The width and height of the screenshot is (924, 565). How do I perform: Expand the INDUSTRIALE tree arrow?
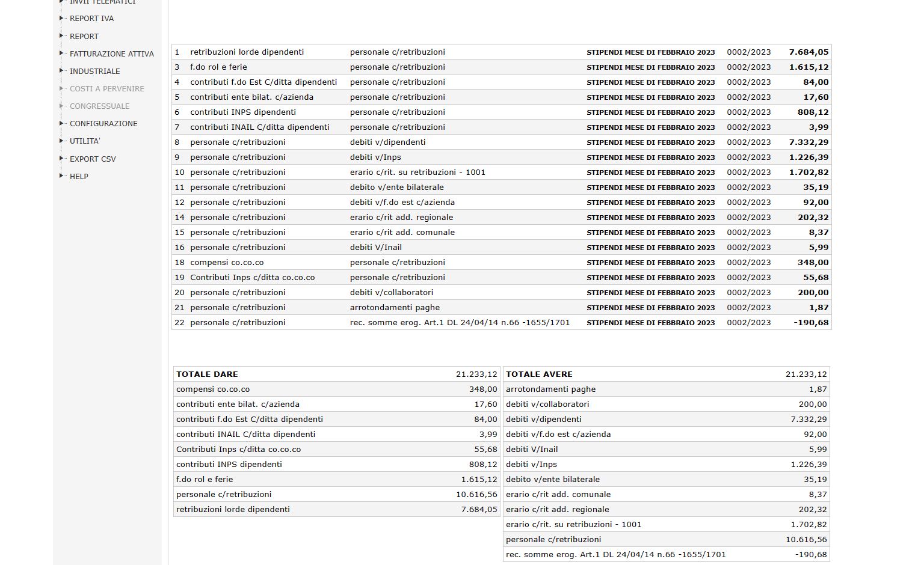pyautogui.click(x=61, y=70)
